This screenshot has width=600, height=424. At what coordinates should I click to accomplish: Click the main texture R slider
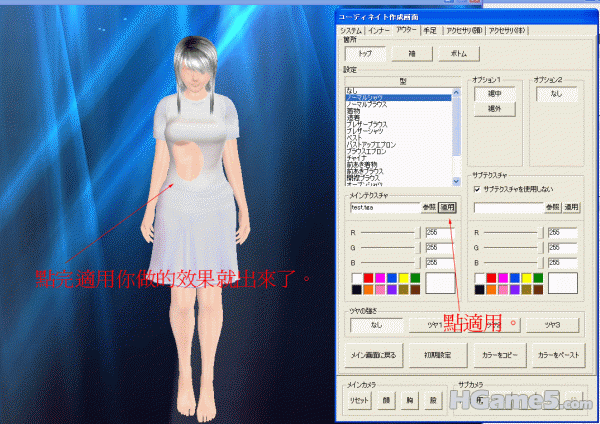(385, 231)
